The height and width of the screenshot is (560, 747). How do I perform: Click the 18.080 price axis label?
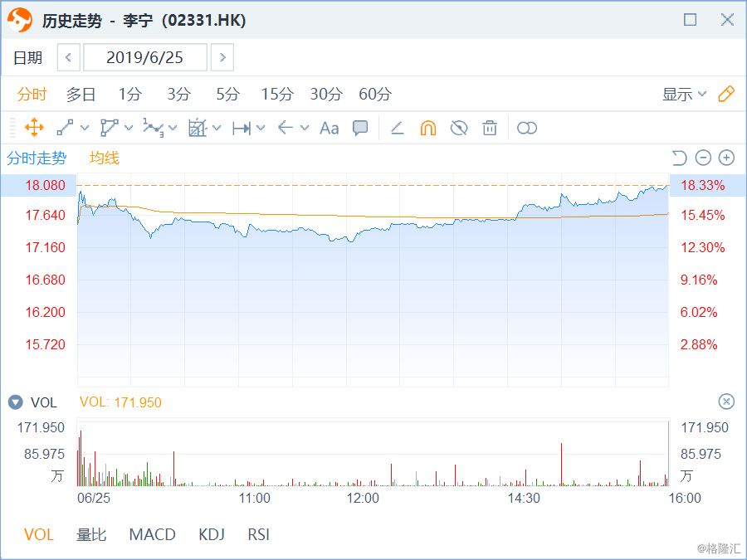point(45,185)
